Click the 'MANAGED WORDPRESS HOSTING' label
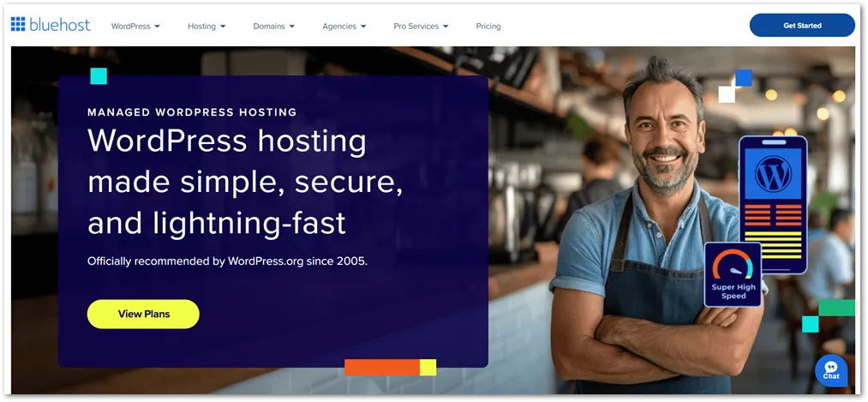 (192, 112)
